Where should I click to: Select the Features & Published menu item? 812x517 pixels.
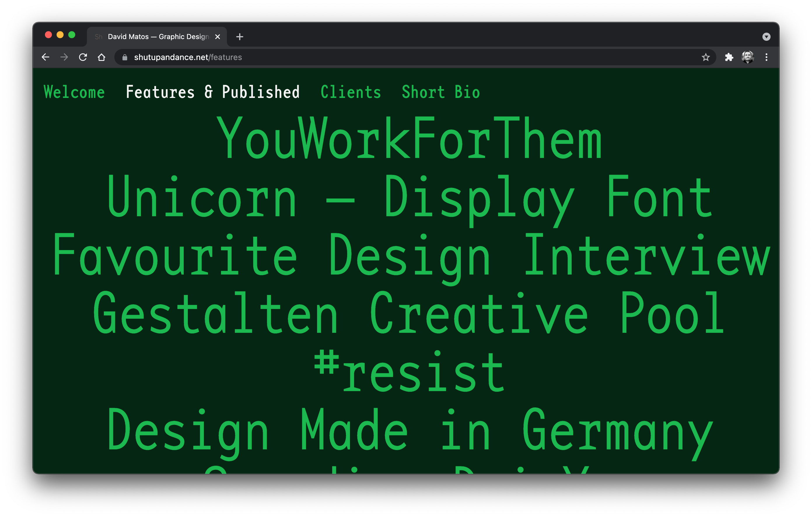click(212, 92)
